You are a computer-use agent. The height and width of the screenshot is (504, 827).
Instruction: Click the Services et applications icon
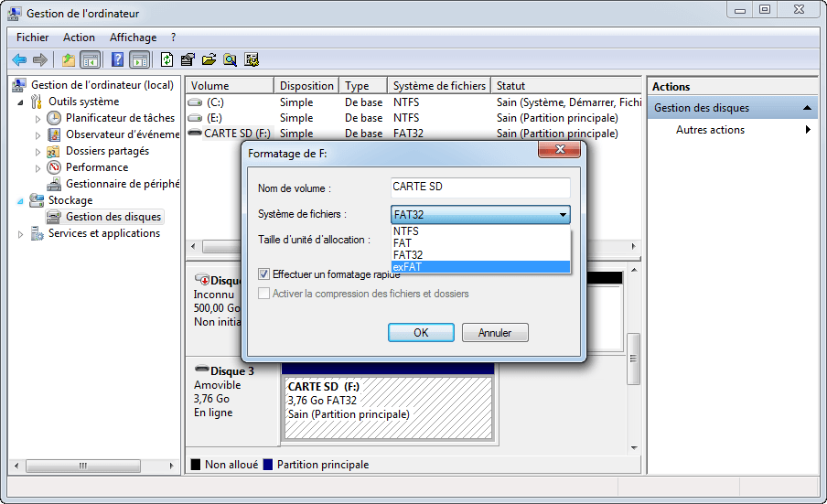tap(37, 233)
